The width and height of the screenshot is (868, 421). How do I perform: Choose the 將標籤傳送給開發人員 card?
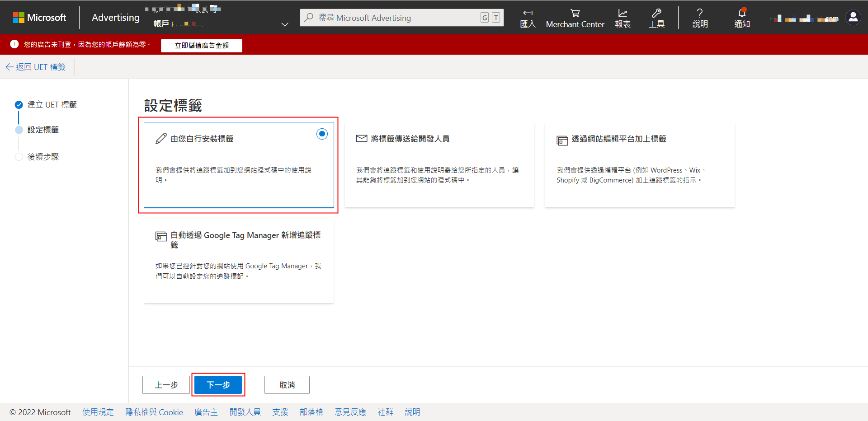click(x=439, y=165)
